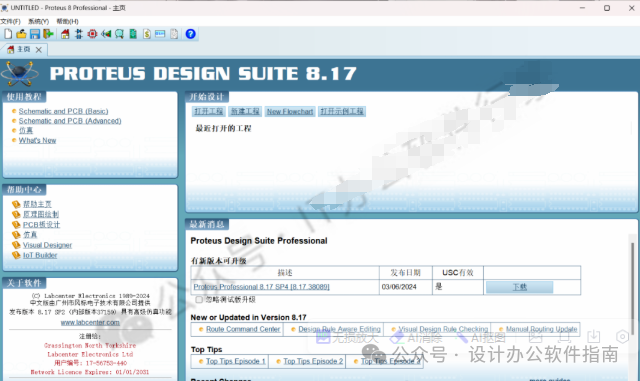Open the PCB板设计 help link
640x381 pixels.
pos(41,225)
